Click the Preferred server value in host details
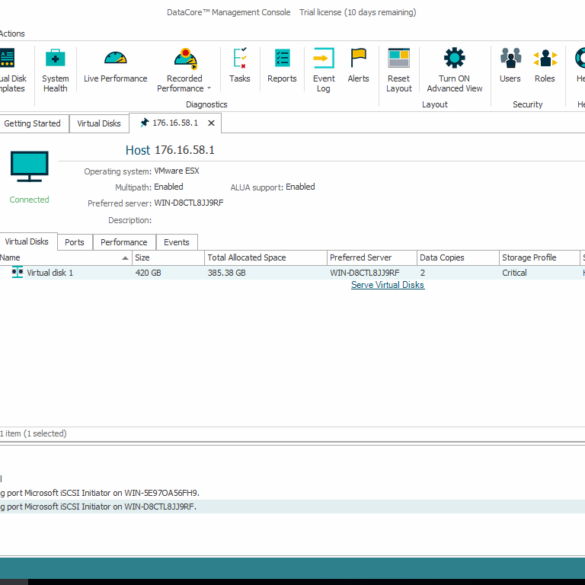 pyautogui.click(x=188, y=203)
